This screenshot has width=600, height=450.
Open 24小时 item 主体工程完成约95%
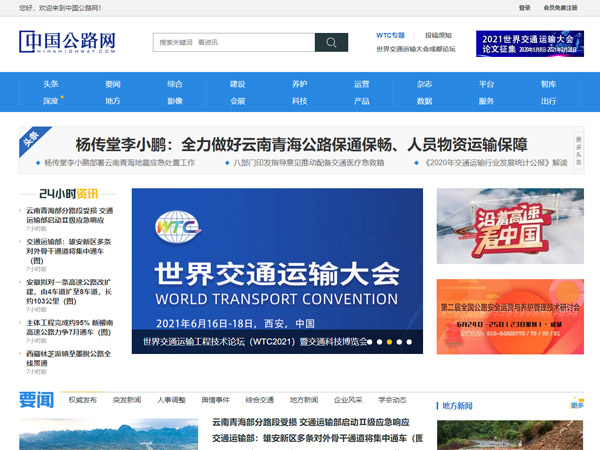tap(70, 328)
